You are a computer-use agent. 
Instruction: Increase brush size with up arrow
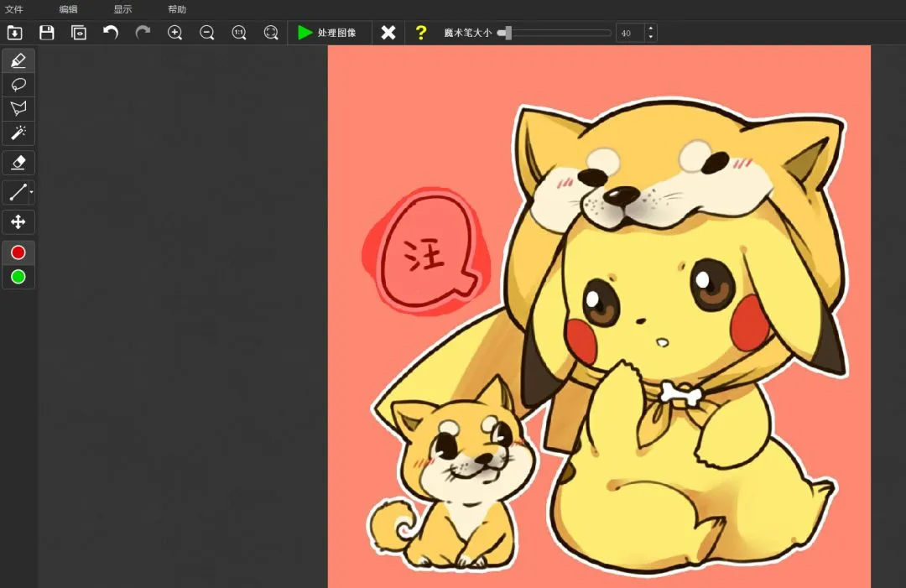pos(651,29)
